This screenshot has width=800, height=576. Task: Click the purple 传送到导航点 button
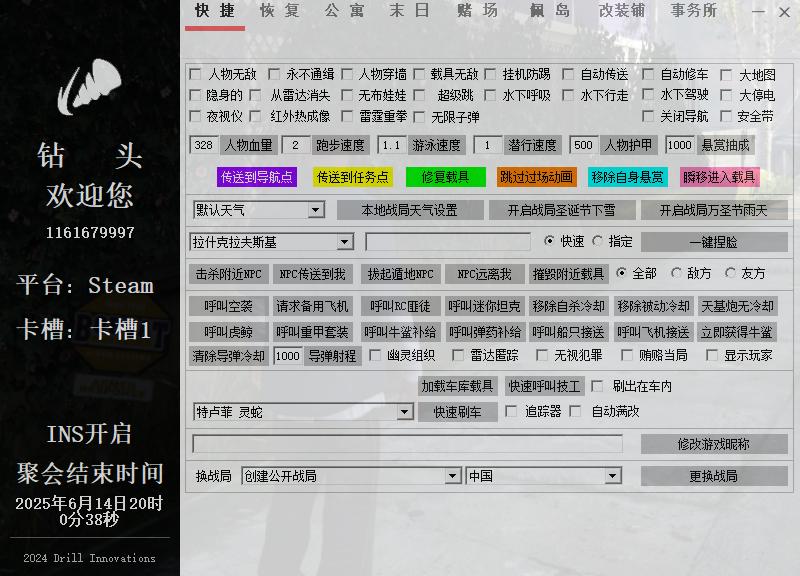point(257,177)
